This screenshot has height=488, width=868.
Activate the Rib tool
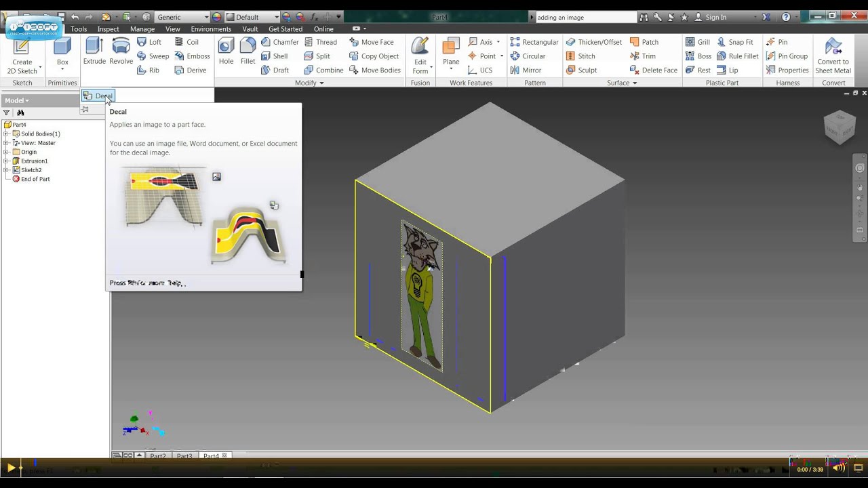[148, 70]
